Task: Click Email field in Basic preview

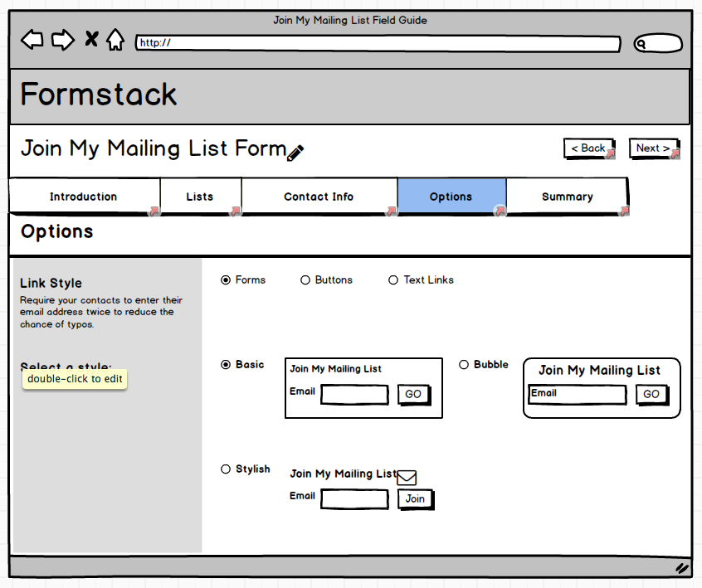Action: [x=354, y=395]
